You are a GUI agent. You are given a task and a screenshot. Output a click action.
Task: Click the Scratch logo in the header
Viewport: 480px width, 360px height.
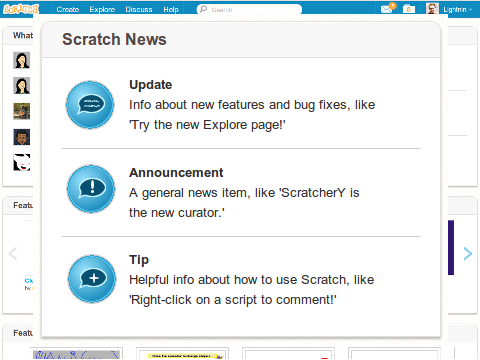(x=21, y=9)
